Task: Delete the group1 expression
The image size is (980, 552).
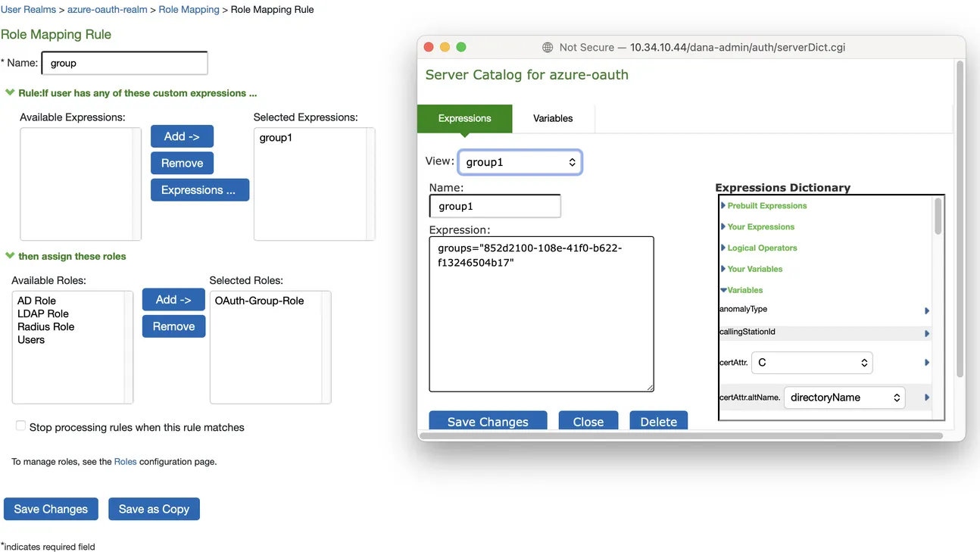Action: point(659,421)
